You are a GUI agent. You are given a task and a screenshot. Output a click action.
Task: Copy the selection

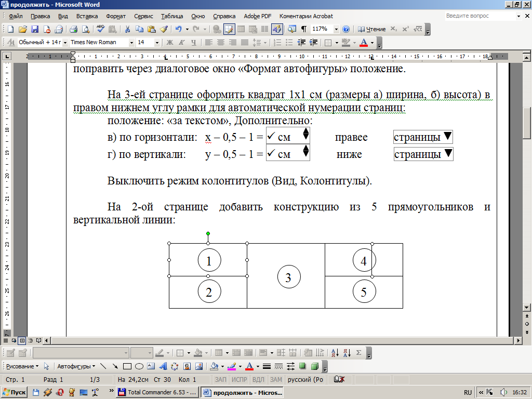pos(139,29)
